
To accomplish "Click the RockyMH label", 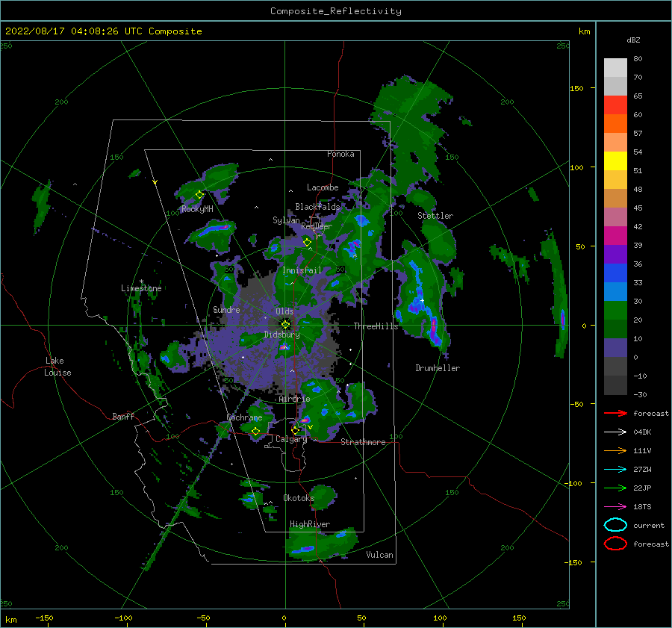I will pyautogui.click(x=197, y=209).
